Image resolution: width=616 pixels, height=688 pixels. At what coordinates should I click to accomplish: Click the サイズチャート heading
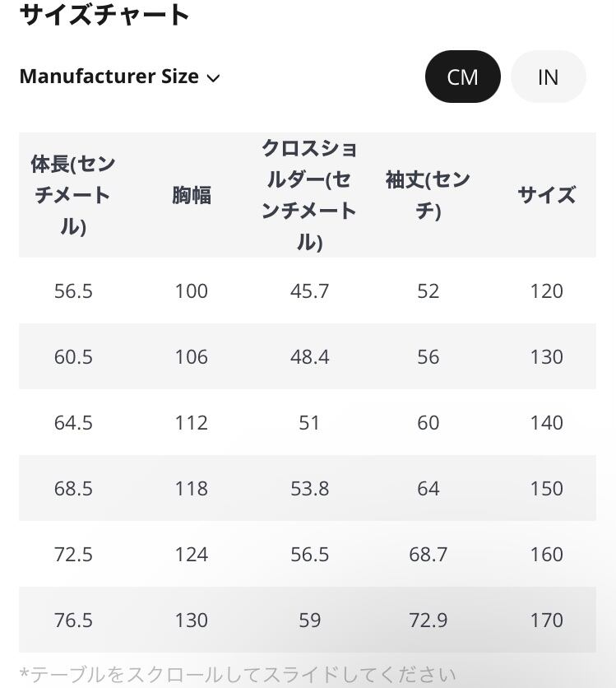point(104,14)
